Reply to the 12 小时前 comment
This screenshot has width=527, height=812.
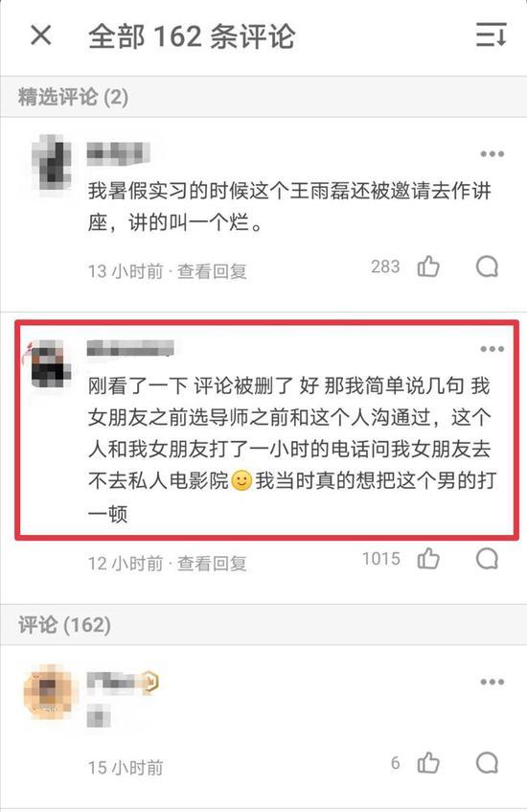point(487,559)
